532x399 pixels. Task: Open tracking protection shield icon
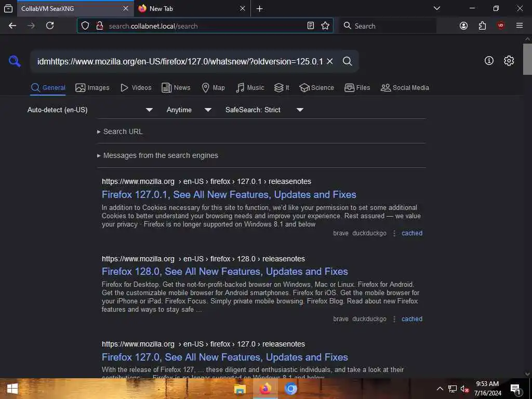point(85,26)
